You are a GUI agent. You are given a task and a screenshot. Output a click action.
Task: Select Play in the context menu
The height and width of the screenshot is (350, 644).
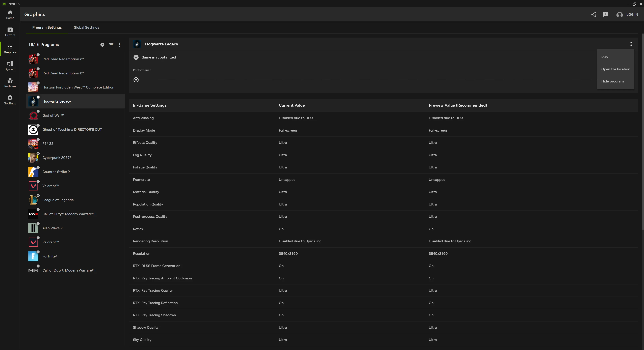(605, 57)
